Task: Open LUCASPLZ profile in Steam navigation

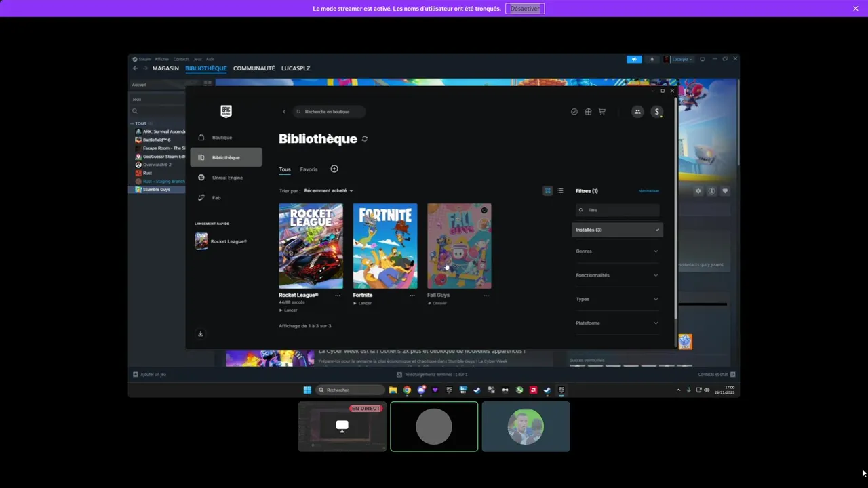Action: [x=296, y=68]
